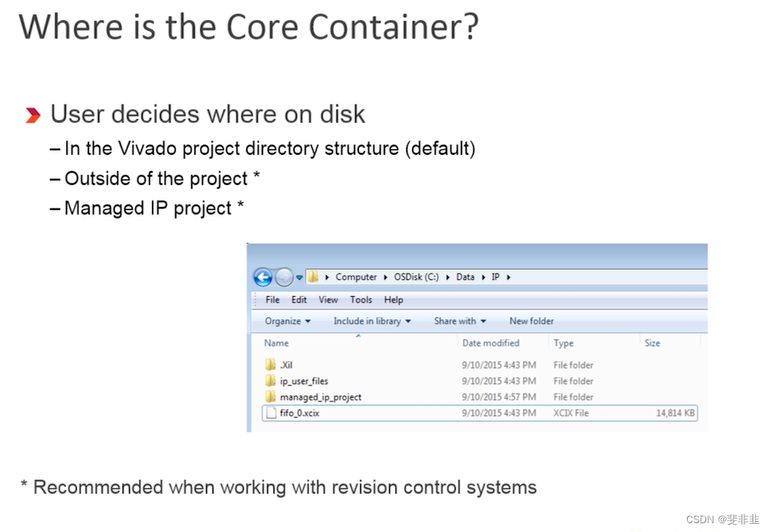This screenshot has width=771, height=532.
Task: Expand the breadcrumb chevron after IP
Action: click(x=510, y=277)
